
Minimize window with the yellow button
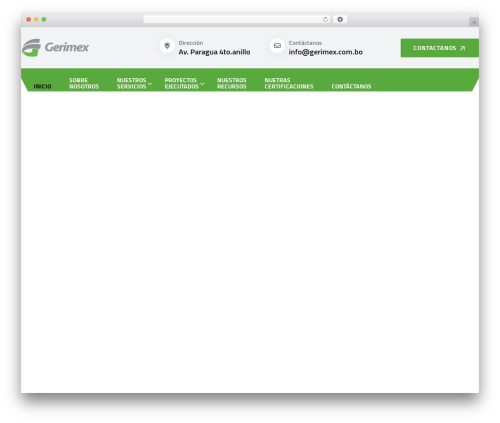(36, 20)
